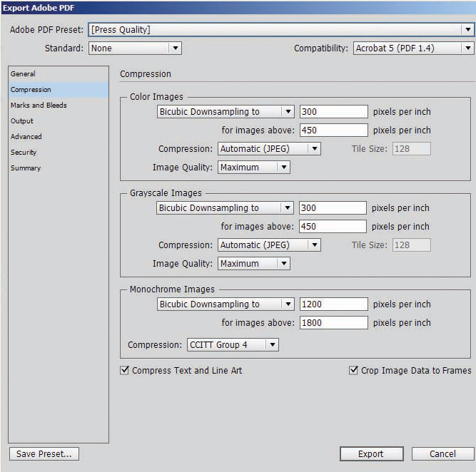Expand Monochrome Compression CCITT Group 4 dropdown
This screenshot has height=472, width=476.
[233, 345]
